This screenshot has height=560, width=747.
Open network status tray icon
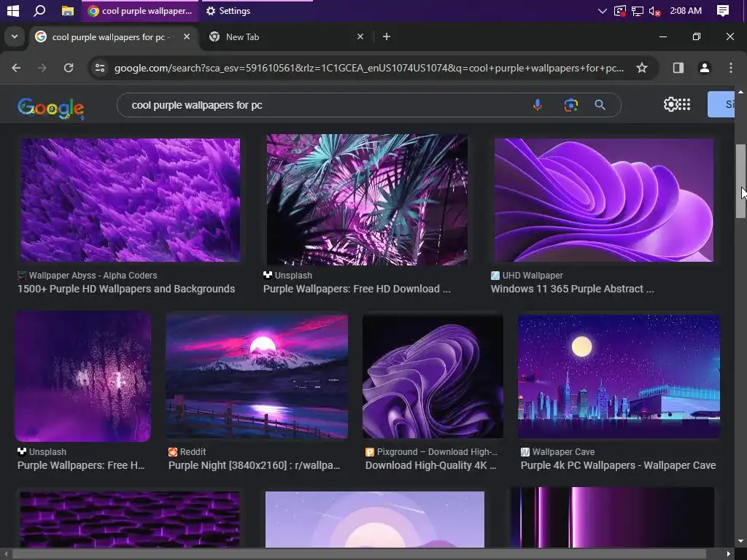(638, 10)
